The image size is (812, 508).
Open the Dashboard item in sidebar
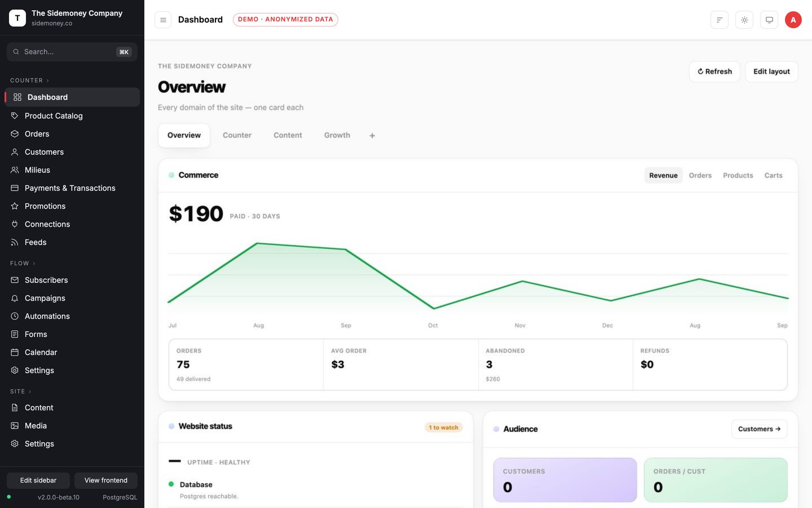click(72, 97)
